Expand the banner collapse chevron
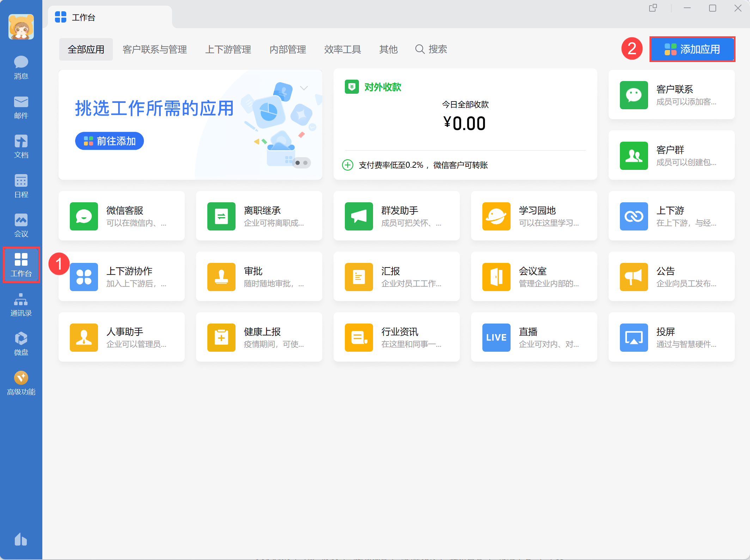The width and height of the screenshot is (750, 560). coord(304,88)
